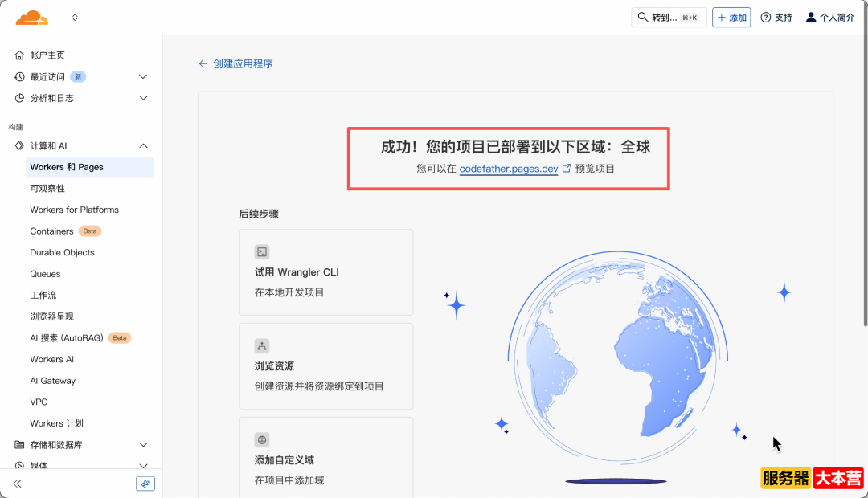Expand the 最近访问 section
The height and width of the screenshot is (498, 868).
pos(143,76)
